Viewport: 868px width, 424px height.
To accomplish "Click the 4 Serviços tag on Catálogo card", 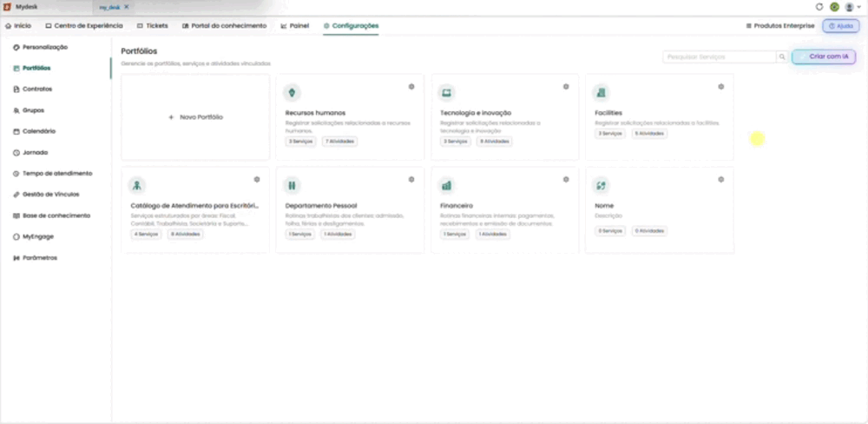I will [146, 234].
